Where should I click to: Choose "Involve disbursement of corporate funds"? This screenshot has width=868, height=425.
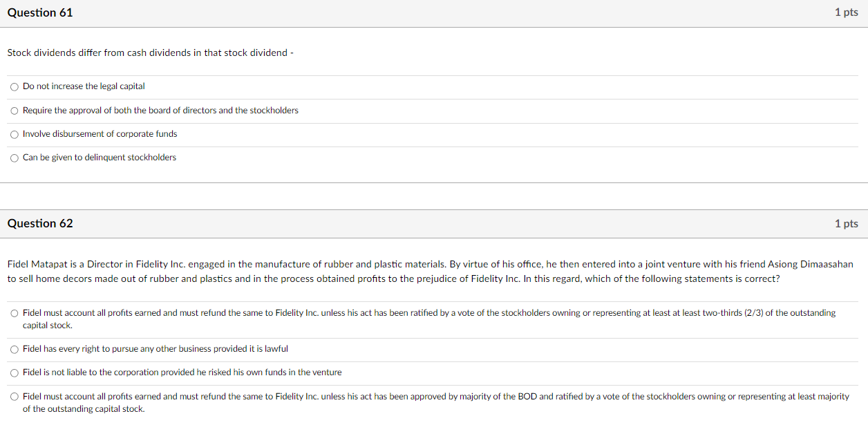click(14, 134)
